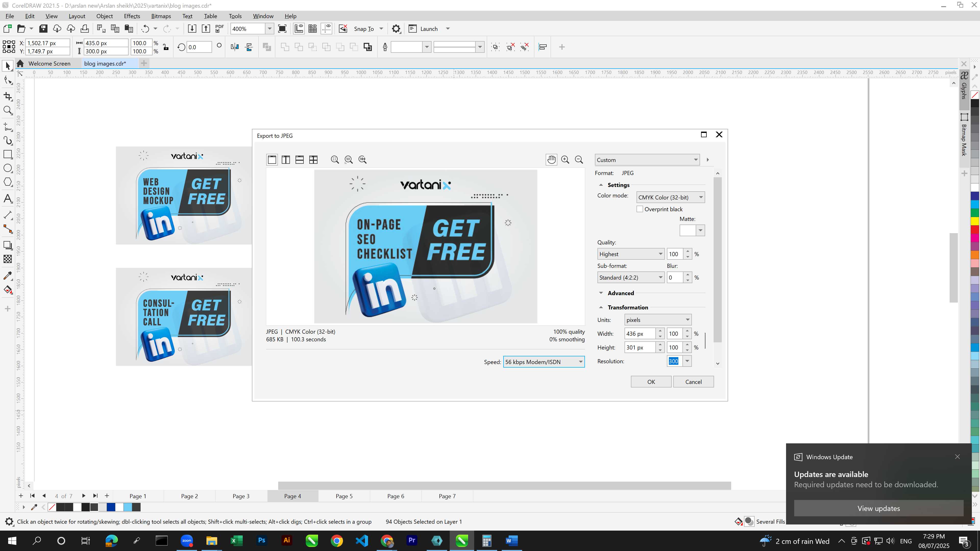The width and height of the screenshot is (980, 551).
Task: Click the Blur value field
Action: click(675, 278)
